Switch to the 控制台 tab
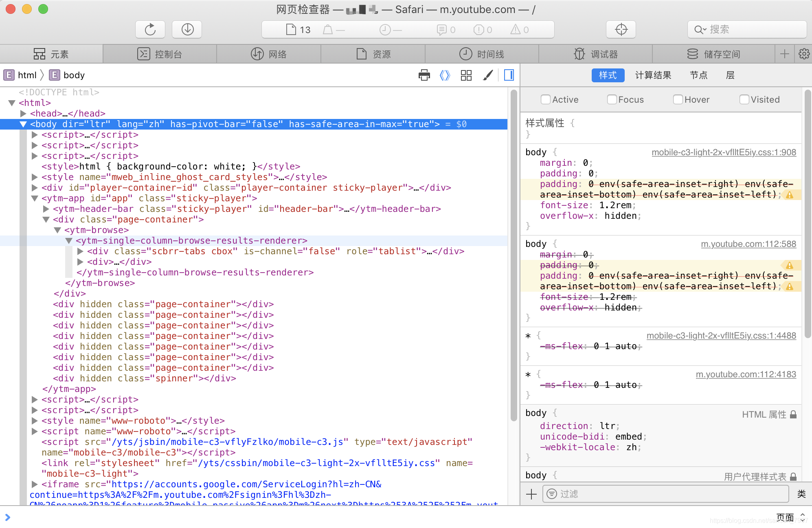This screenshot has height=528, width=812. click(160, 54)
